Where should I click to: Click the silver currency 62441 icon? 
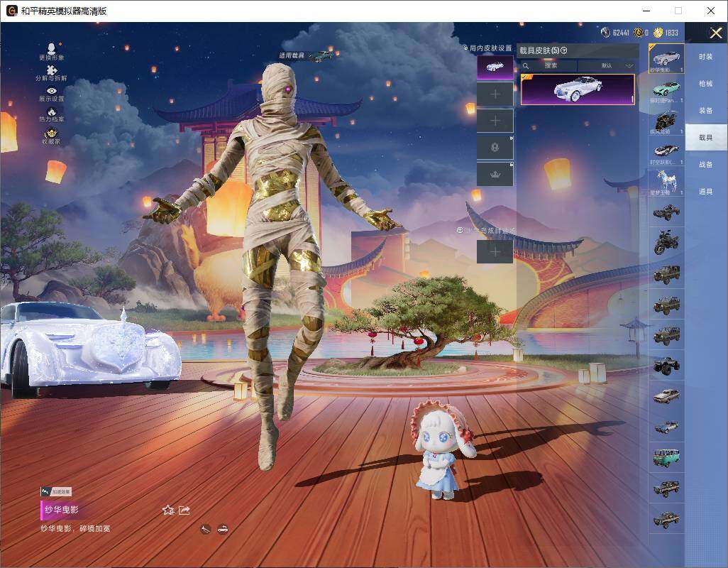605,32
